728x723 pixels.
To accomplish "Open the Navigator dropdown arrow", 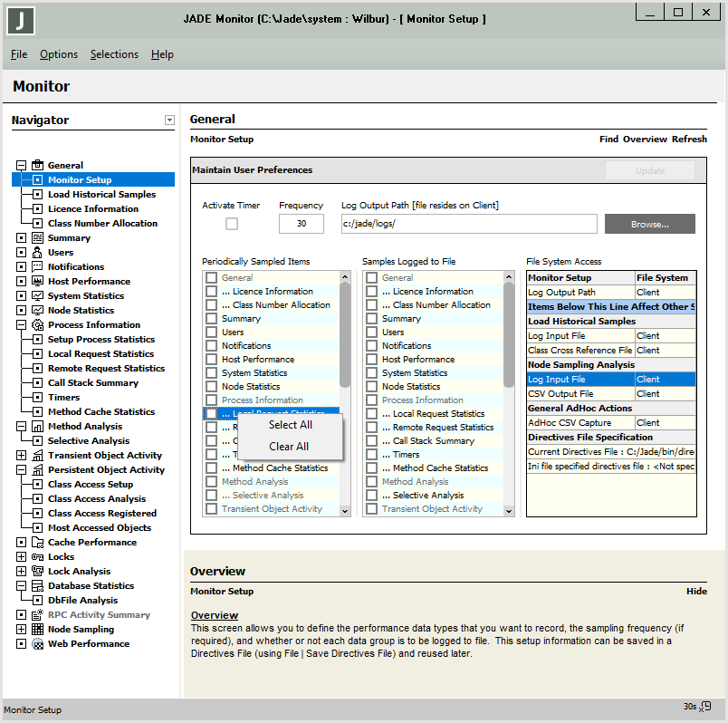I will [x=169, y=120].
